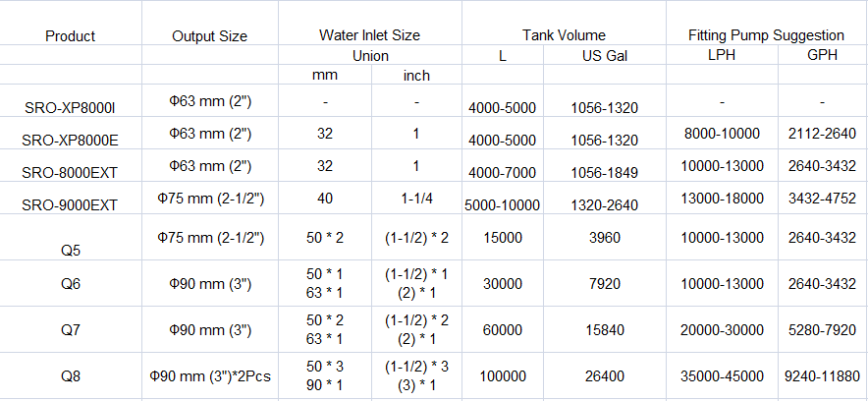
Task: Click the Water Inlet Size header
Action: (x=369, y=34)
